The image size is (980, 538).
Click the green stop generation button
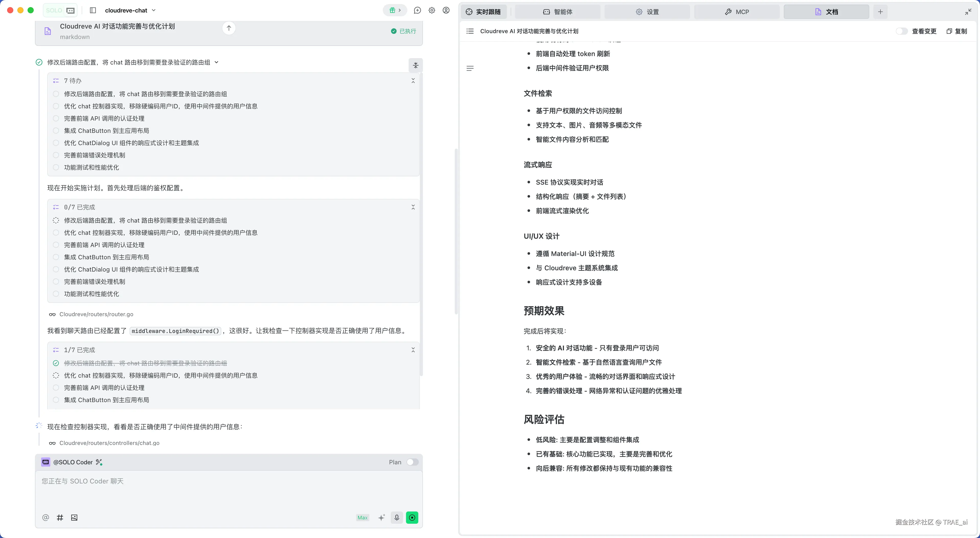pyautogui.click(x=412, y=517)
